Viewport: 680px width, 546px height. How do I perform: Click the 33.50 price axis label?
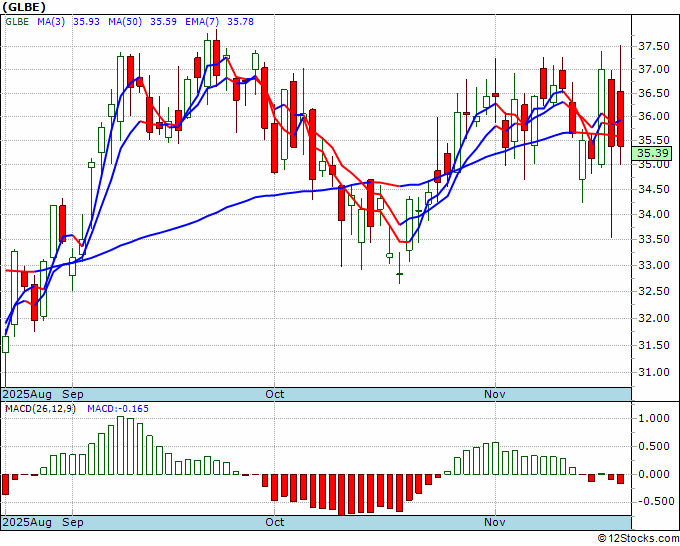tap(654, 239)
